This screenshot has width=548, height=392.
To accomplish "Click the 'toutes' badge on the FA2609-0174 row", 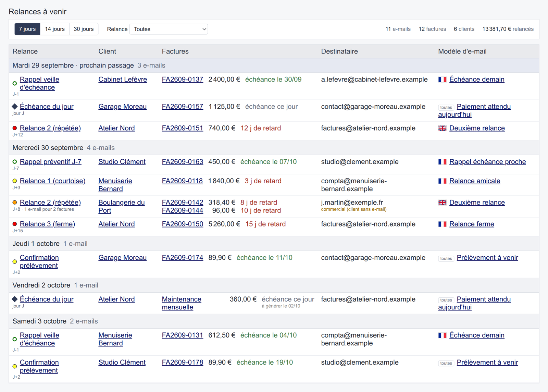I will point(446,258).
